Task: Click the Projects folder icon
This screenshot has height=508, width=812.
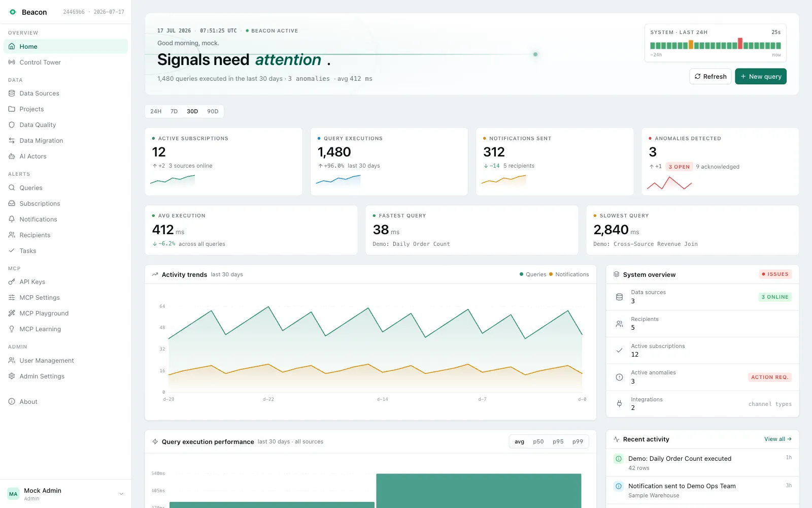Action: tap(12, 109)
